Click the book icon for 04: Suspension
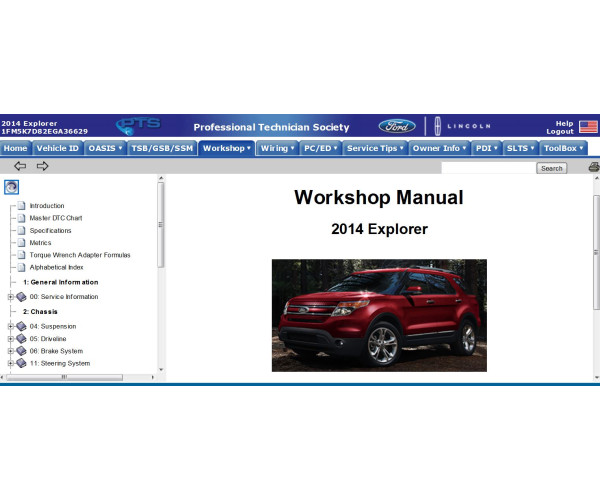Screen dimensions: 600x500 pos(21,326)
